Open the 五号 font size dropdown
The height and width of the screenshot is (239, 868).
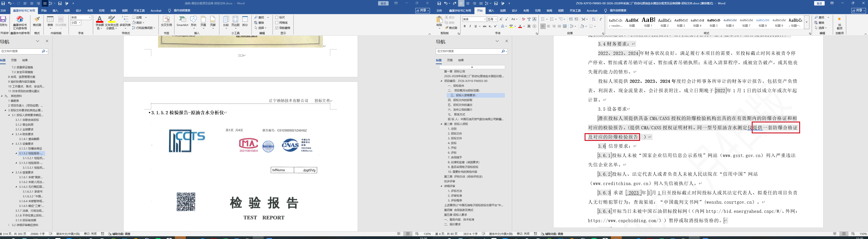tap(496, 19)
